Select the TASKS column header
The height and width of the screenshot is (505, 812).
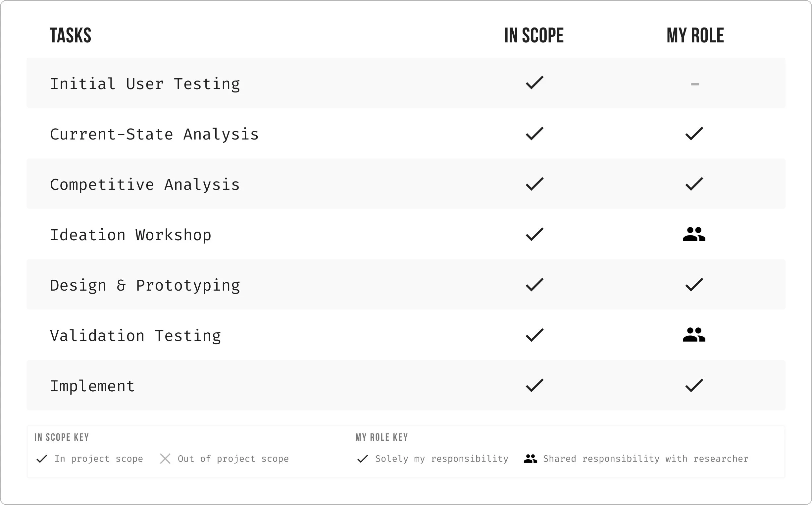(71, 35)
